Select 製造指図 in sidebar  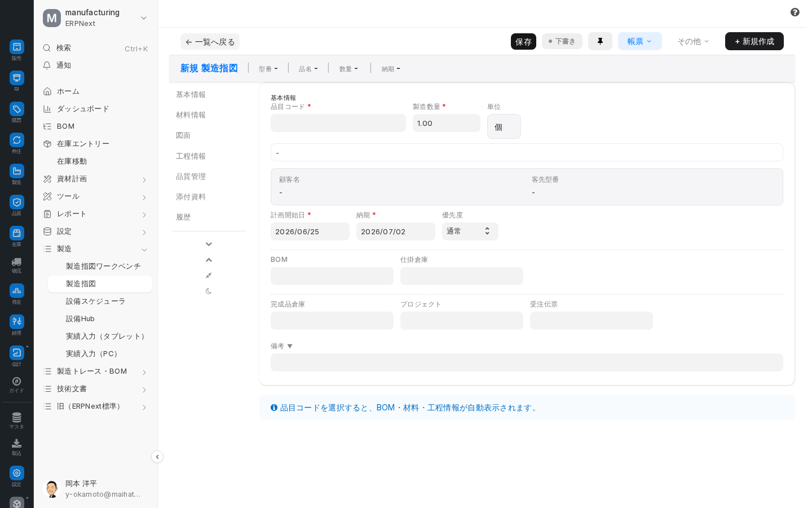pos(100,284)
